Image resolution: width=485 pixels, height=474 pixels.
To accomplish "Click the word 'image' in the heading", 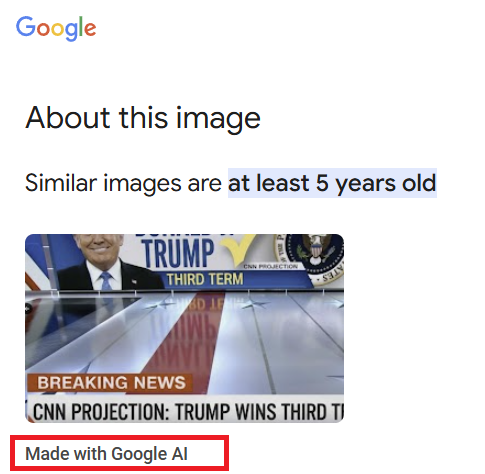I will point(218,118).
